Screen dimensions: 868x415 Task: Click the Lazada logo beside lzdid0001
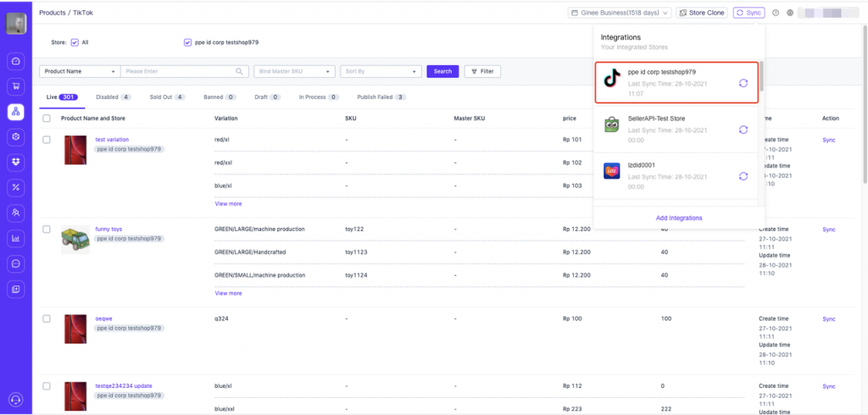pyautogui.click(x=612, y=171)
